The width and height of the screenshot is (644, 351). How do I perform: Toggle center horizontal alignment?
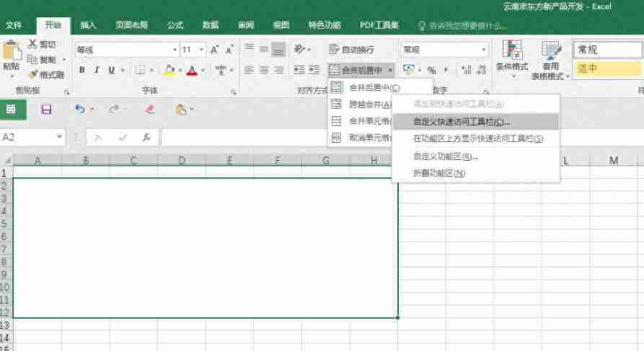(264, 70)
